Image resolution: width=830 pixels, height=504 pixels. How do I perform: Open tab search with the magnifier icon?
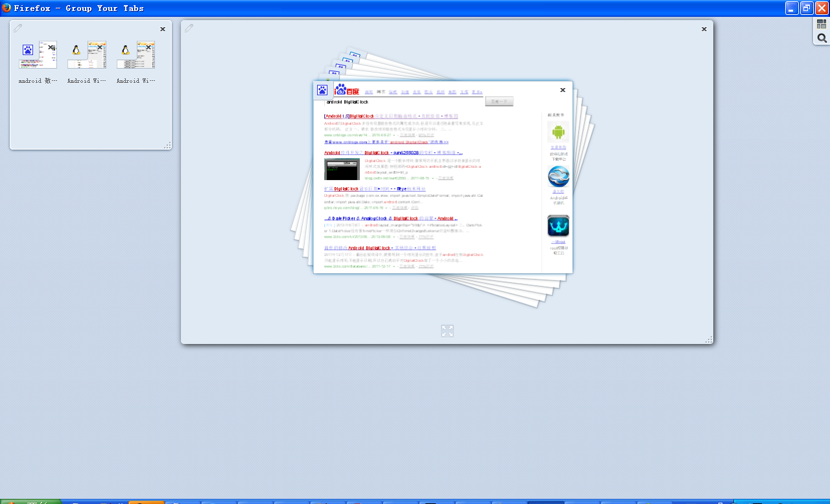tap(822, 38)
